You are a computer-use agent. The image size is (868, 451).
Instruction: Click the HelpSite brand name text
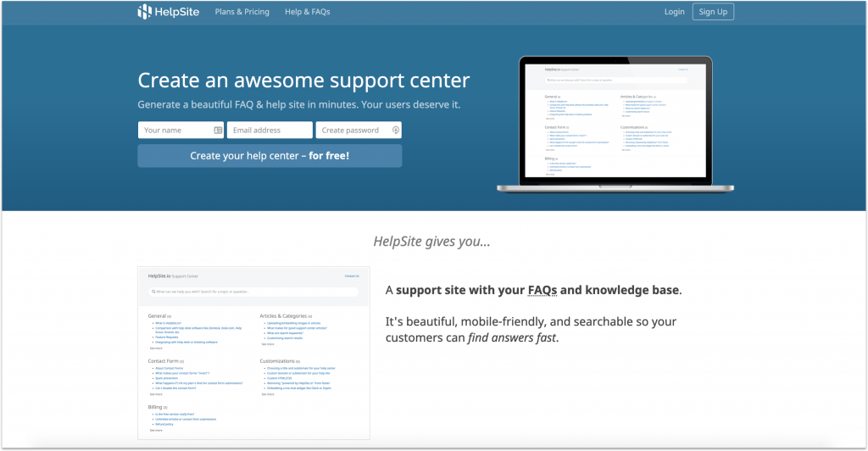click(x=177, y=12)
